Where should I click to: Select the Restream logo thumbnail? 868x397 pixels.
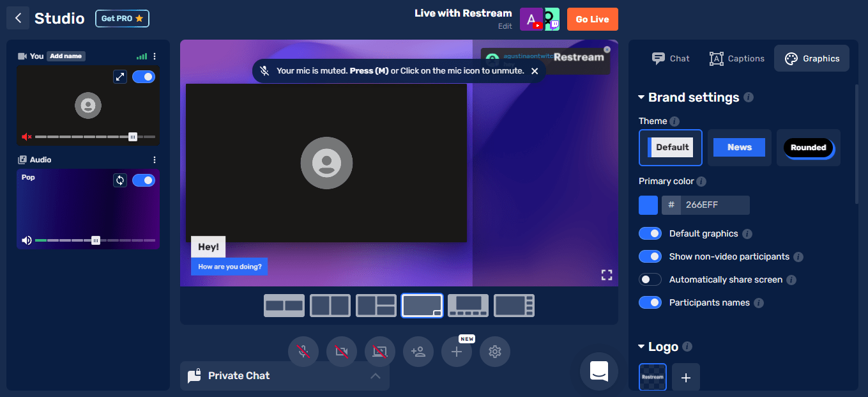coord(653,377)
